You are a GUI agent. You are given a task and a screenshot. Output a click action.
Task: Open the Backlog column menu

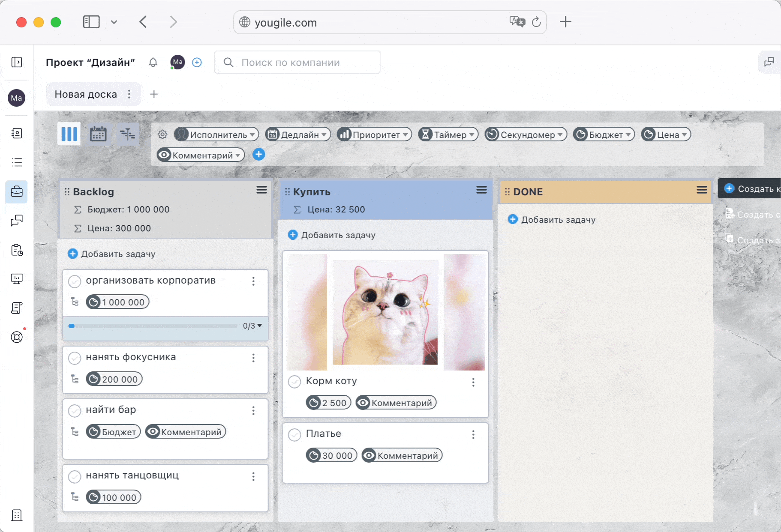click(262, 190)
